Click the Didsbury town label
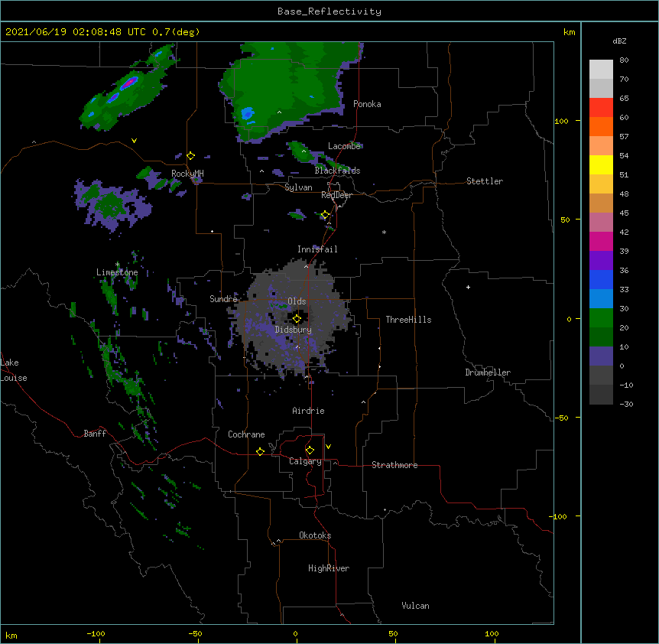 tap(293, 330)
